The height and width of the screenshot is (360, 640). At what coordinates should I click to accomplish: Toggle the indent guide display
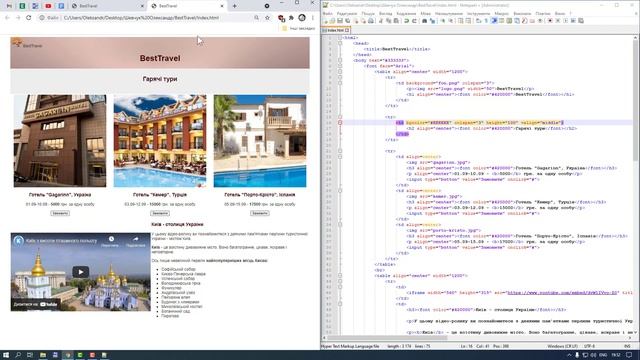493,20
